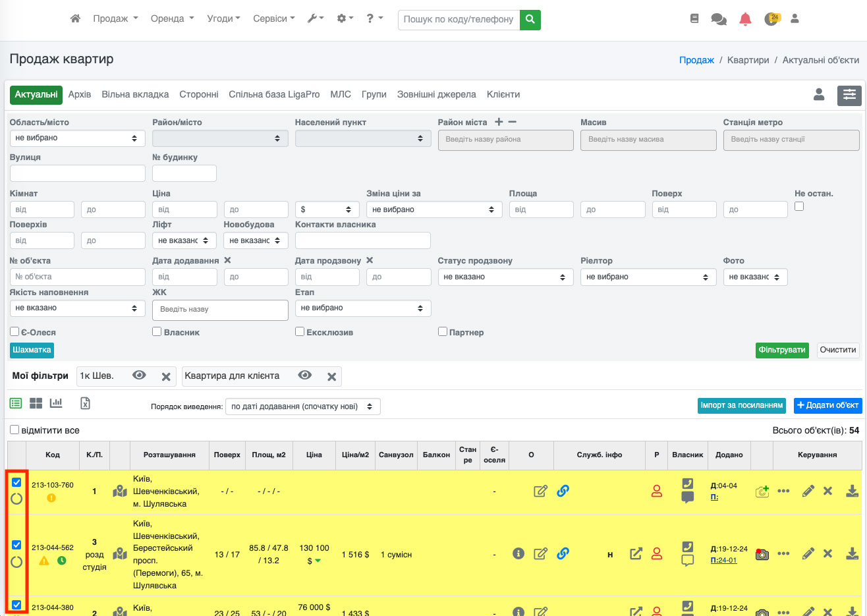Show chart statistics view

56,403
